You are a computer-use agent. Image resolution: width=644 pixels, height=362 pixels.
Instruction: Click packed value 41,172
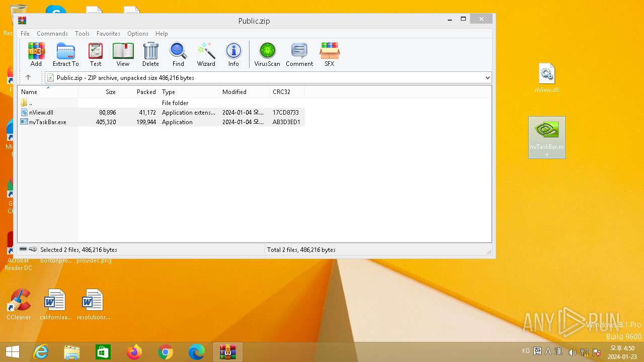coord(147,112)
